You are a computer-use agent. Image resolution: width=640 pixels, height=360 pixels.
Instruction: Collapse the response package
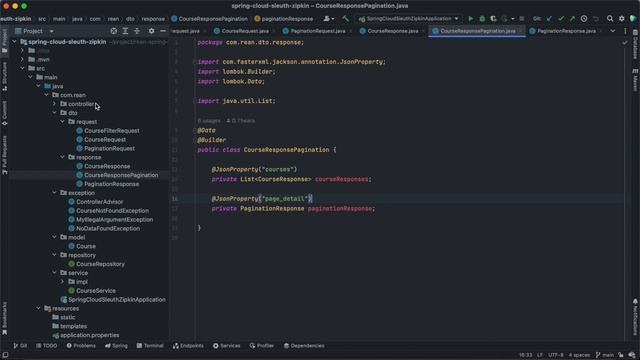tap(62, 157)
